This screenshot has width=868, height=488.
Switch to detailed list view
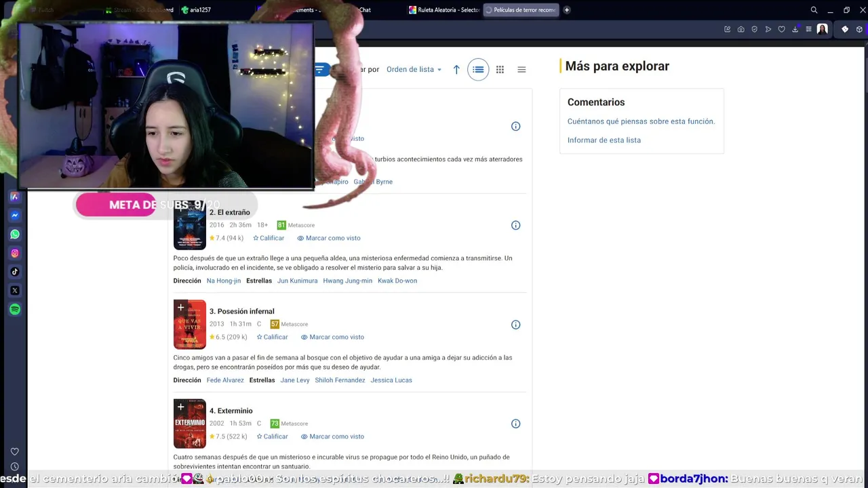(x=478, y=69)
